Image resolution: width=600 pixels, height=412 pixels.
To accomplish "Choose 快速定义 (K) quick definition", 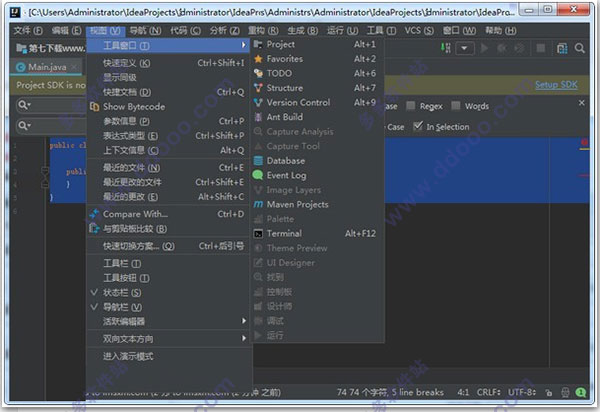I will coord(168,63).
